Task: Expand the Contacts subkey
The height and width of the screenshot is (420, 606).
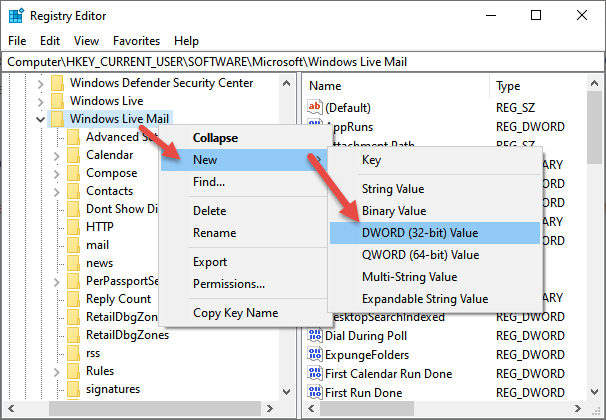Action: pyautogui.click(x=57, y=192)
